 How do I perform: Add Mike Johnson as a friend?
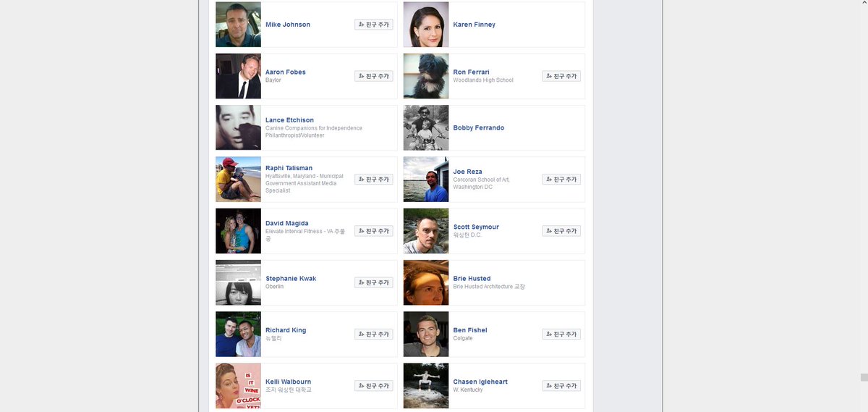tap(374, 25)
